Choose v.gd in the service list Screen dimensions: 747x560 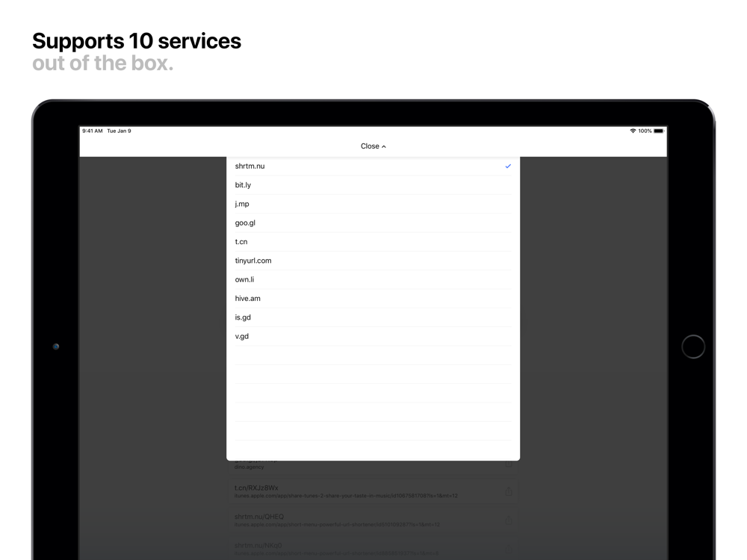tap(373, 336)
